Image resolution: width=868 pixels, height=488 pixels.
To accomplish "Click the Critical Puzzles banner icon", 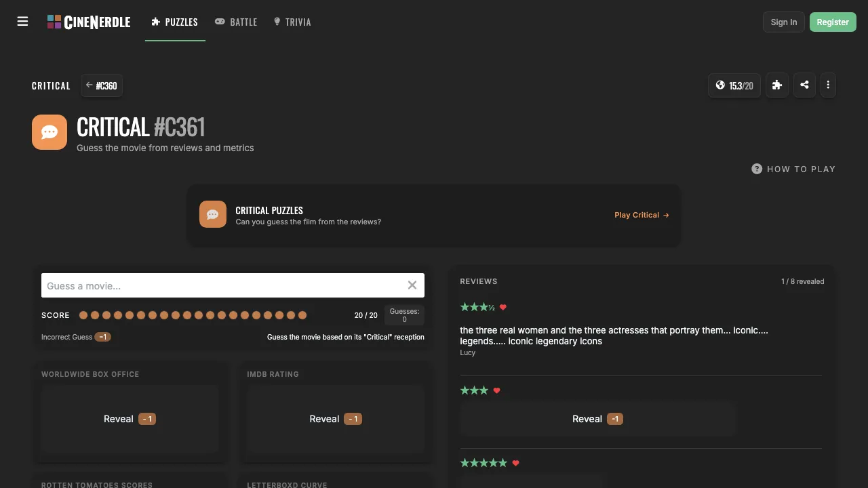I will tap(213, 214).
